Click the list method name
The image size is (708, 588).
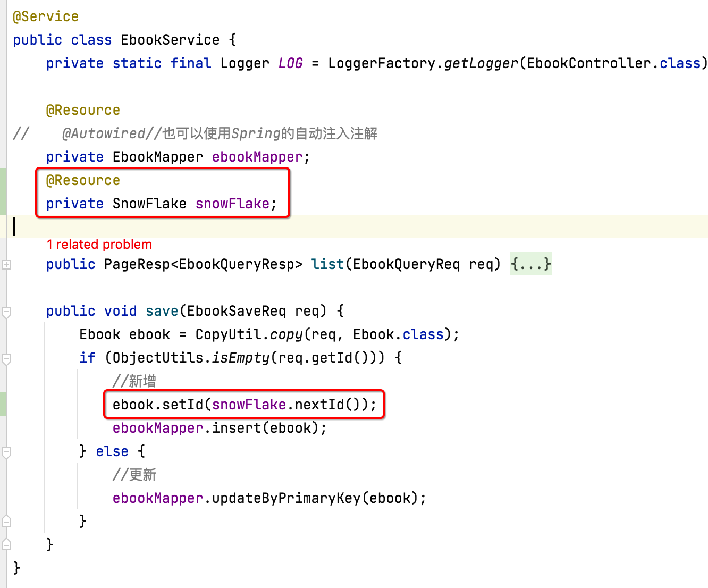click(328, 264)
